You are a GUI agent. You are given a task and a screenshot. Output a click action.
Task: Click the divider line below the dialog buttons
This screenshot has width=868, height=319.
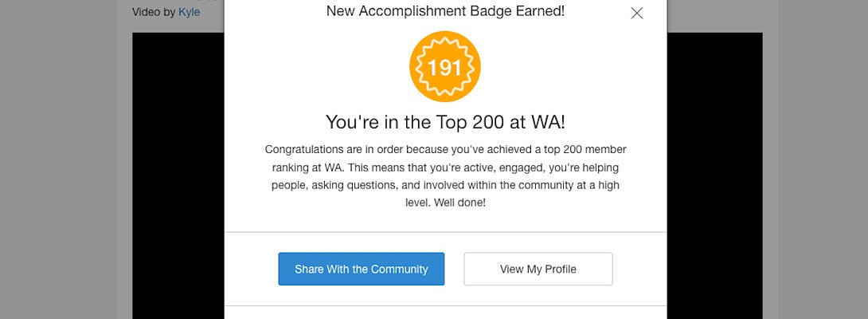coord(445,305)
